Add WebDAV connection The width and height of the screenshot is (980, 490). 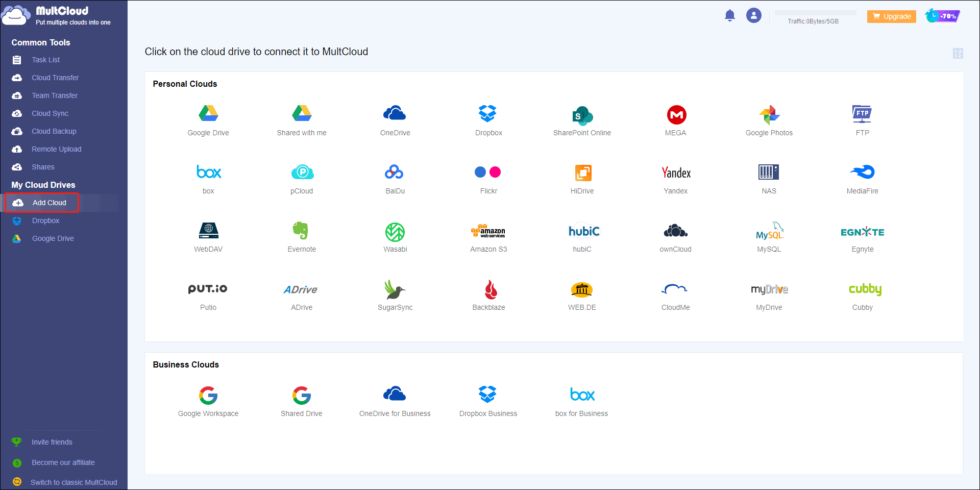209,231
